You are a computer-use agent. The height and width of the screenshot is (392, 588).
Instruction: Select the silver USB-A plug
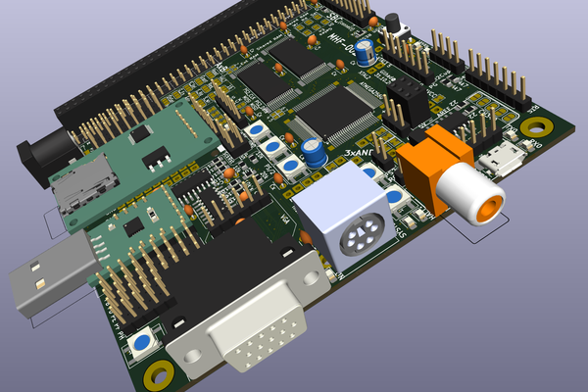pos(51,279)
